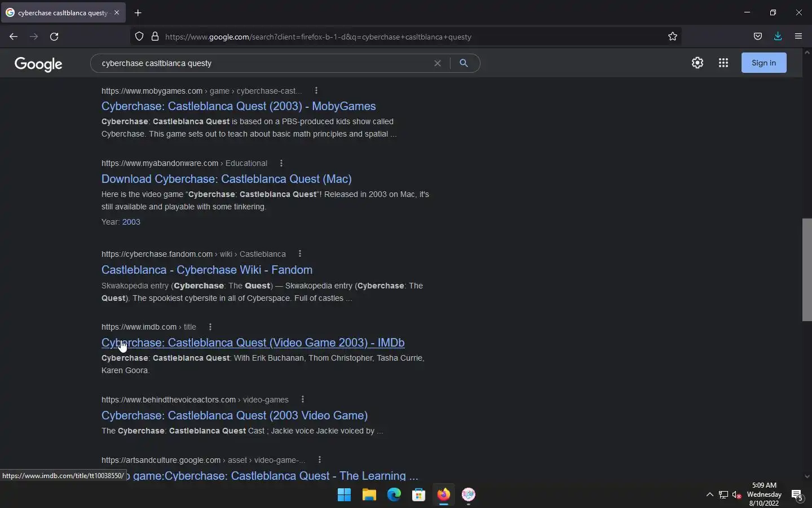Open tracking protection shield icon in address bar
This screenshot has height=508, width=812.
139,37
